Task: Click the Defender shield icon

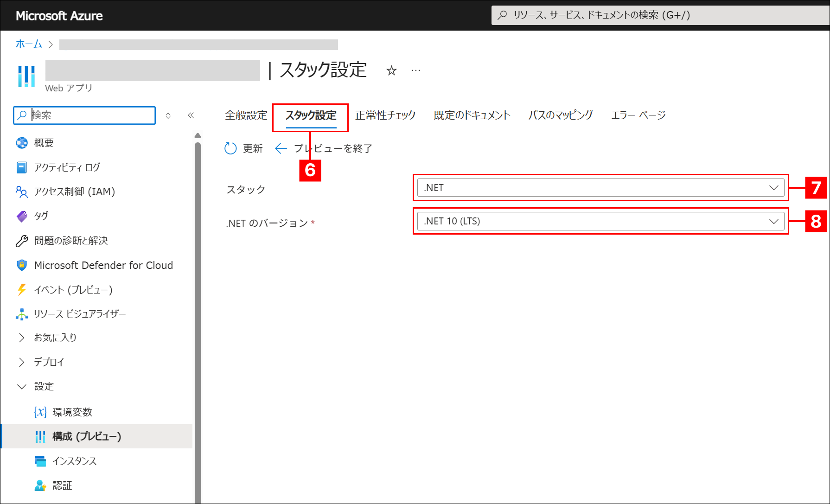Action: [x=22, y=265]
